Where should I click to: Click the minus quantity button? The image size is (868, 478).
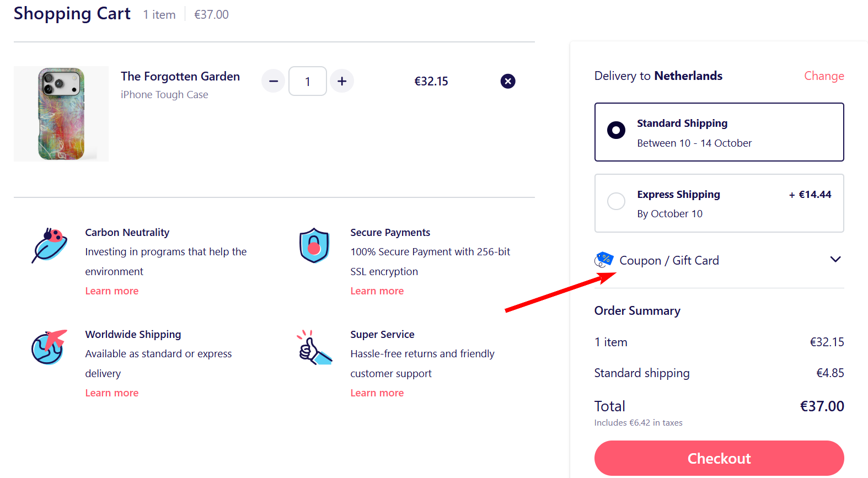(273, 81)
